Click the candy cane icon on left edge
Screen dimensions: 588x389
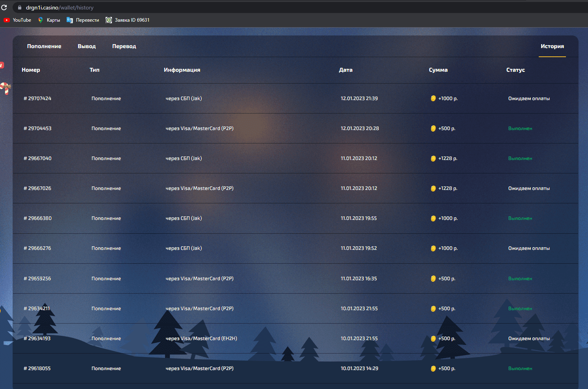tap(5, 88)
